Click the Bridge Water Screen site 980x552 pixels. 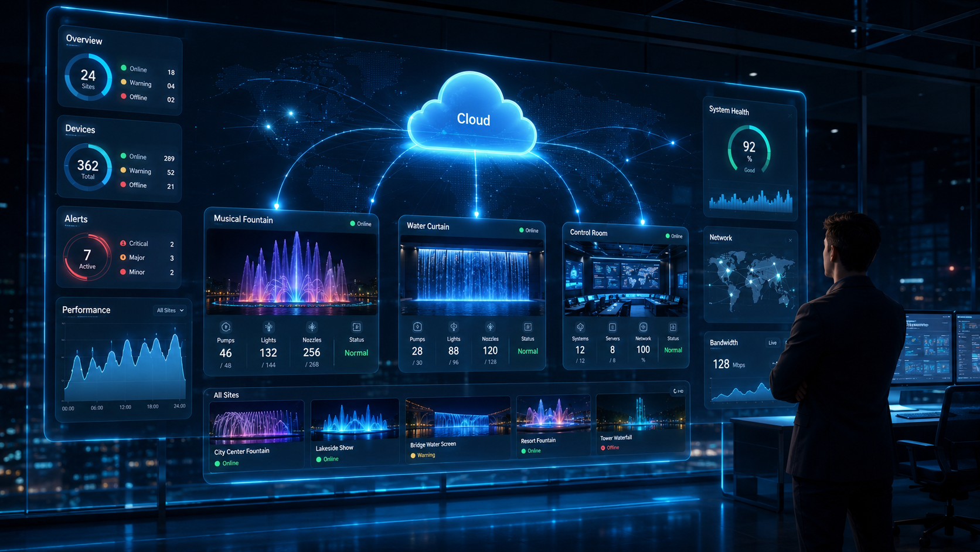point(457,428)
